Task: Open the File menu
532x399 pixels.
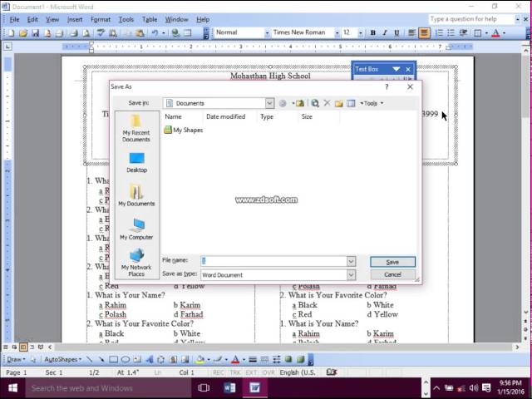Action: click(15, 20)
